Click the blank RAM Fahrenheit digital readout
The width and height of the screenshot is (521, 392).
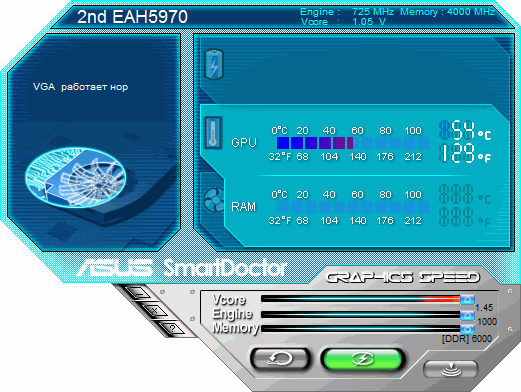(x=465, y=217)
